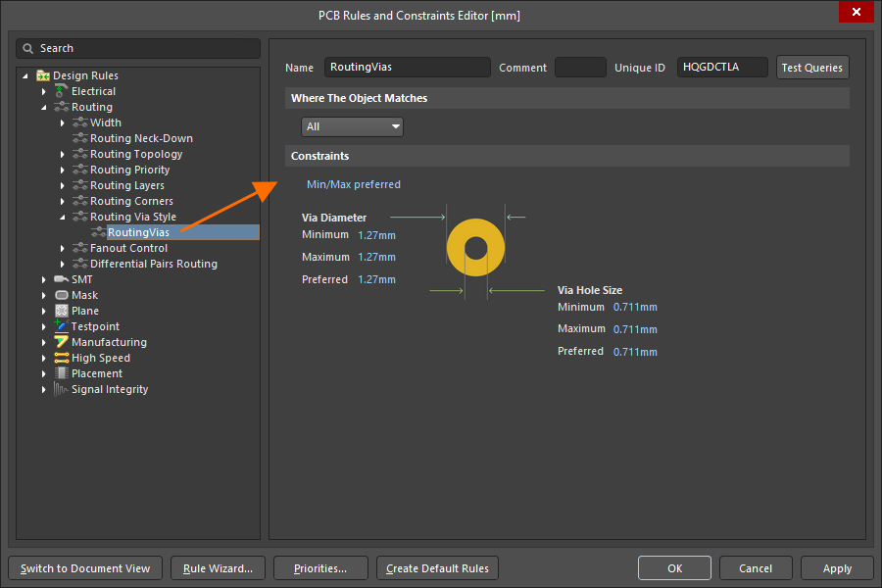Click the Electrical category icon
Screen dimensions: 882x588
coord(61,91)
